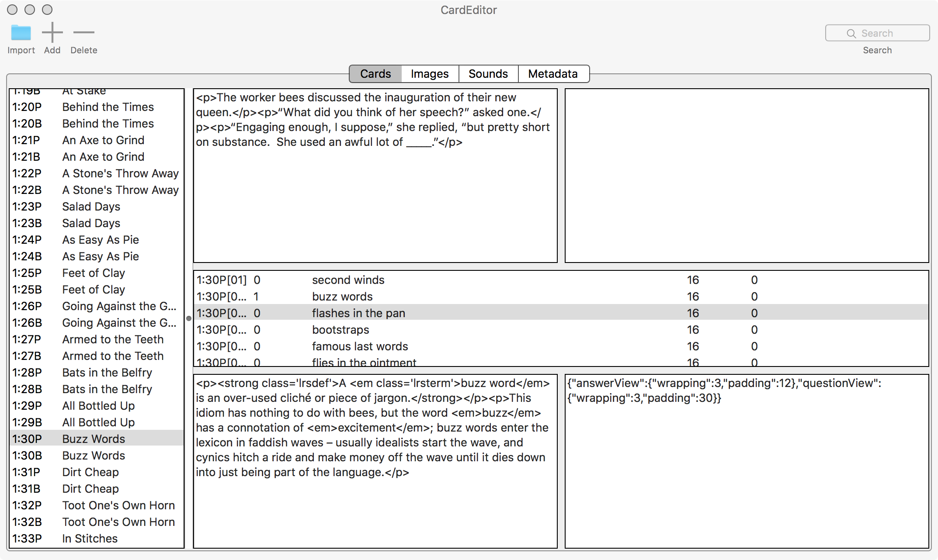Open the Metadata tab
Image resolution: width=938 pixels, height=560 pixels.
553,74
